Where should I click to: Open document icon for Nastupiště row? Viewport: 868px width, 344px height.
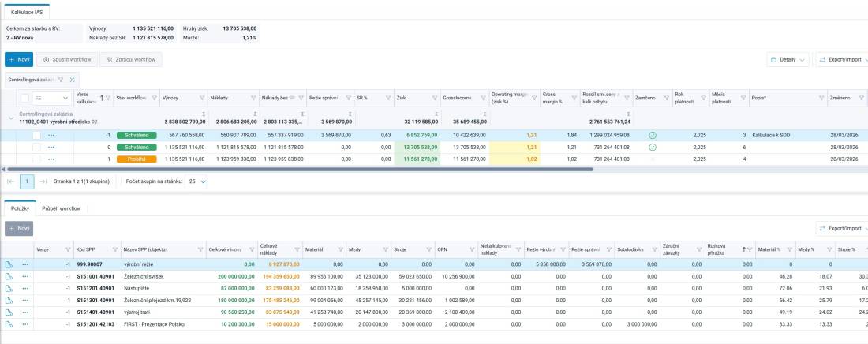click(x=9, y=288)
